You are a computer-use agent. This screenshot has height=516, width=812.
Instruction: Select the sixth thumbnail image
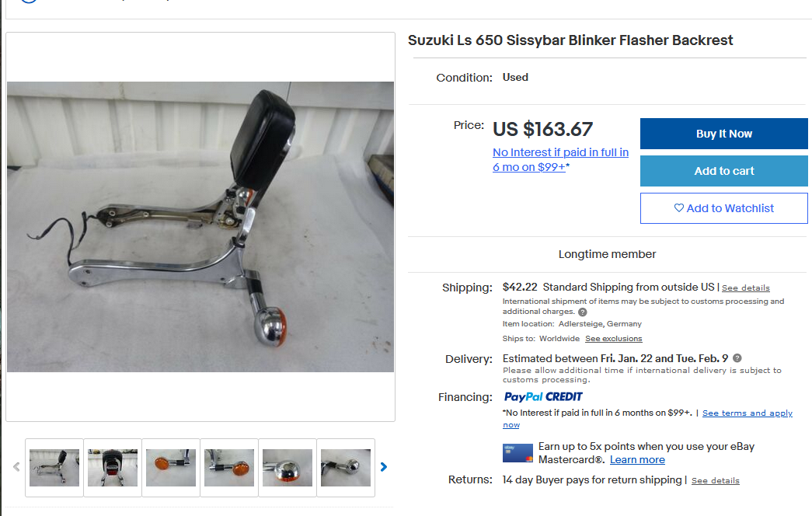346,467
